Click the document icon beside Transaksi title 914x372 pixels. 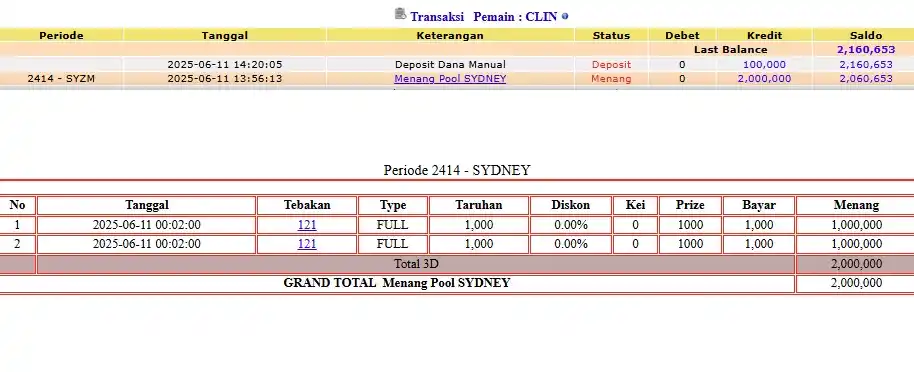pos(400,13)
